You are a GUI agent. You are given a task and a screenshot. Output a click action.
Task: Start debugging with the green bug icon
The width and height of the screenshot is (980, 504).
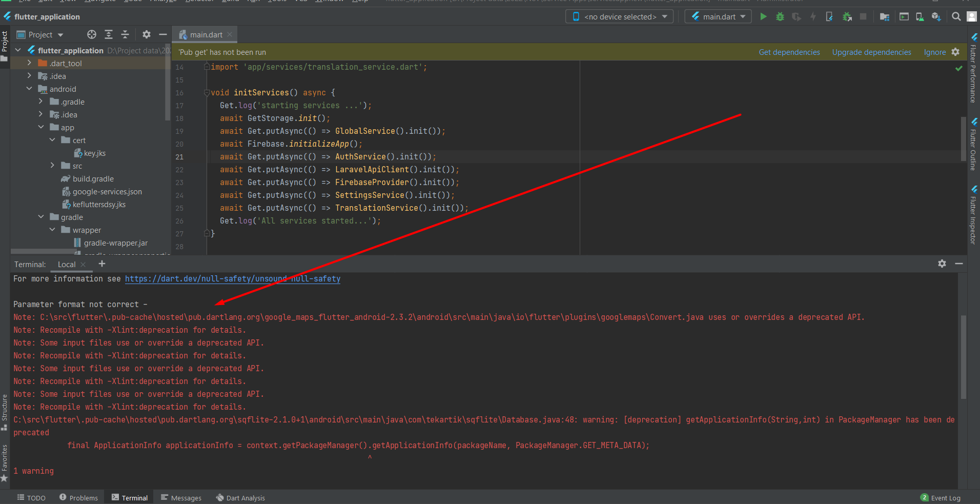780,16
